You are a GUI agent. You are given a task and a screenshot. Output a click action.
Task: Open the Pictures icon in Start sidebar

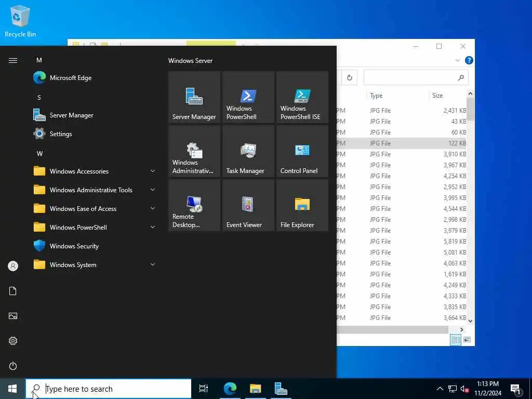[13, 316]
